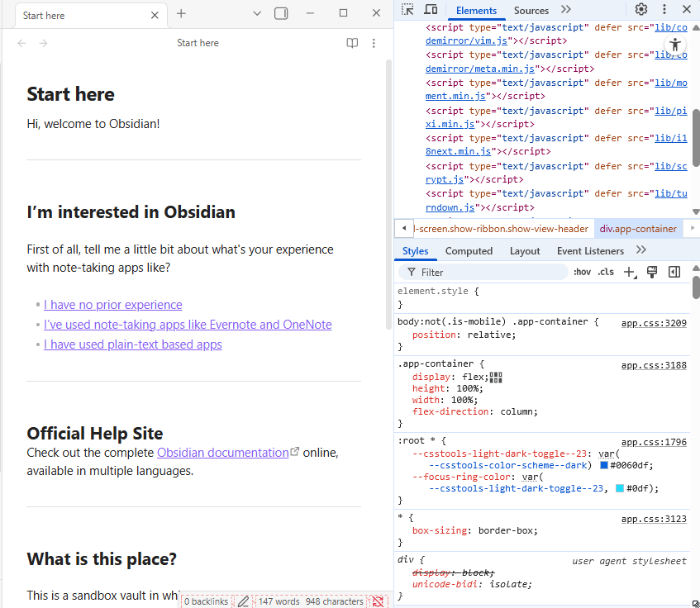Click the sync status icon in status bar
Viewport: 700px width, 608px height.
[378, 601]
